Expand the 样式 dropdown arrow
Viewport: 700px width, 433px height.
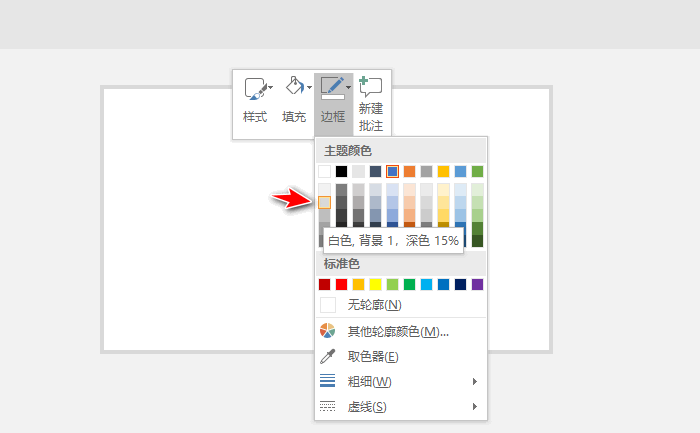click(271, 87)
